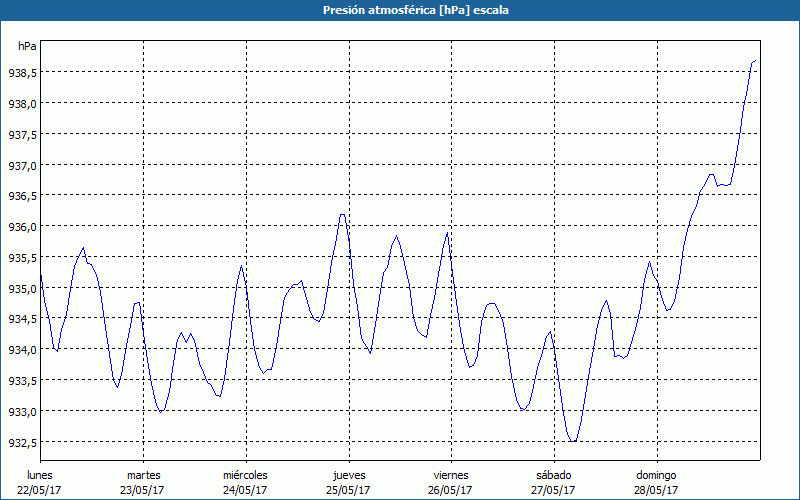Select the 933,5 y-axis label

(22, 381)
